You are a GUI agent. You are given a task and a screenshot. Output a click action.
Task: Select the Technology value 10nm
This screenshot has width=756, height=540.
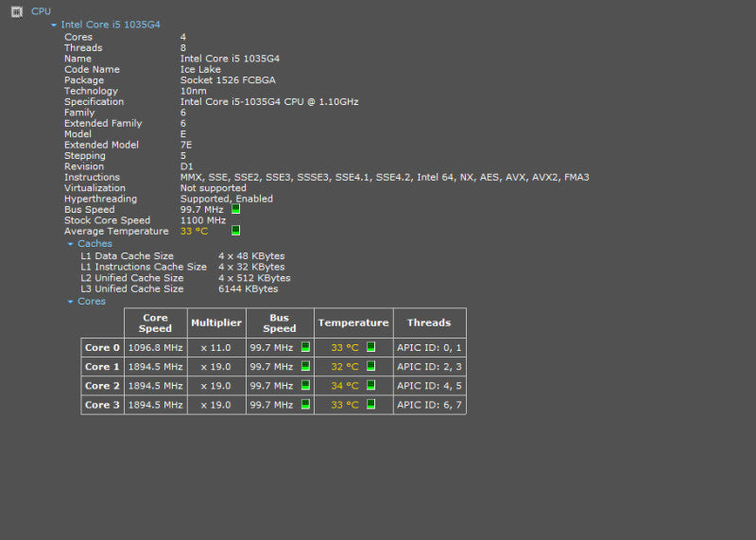(194, 91)
